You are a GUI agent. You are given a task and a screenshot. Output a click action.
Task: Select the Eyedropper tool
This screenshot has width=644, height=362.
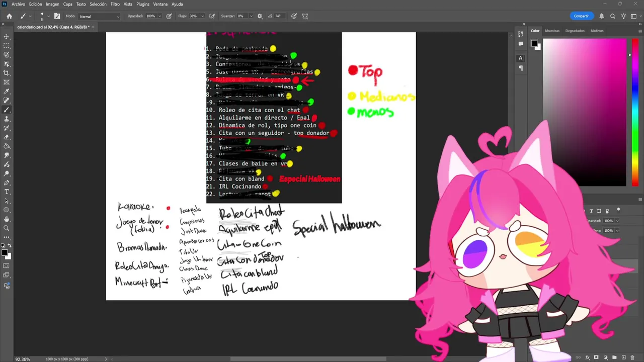(7, 92)
